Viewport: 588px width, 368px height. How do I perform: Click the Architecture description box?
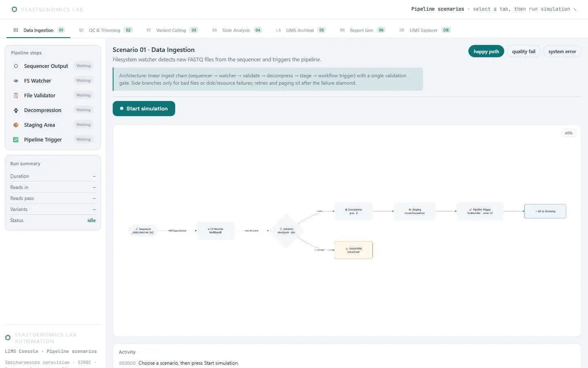tap(268, 79)
